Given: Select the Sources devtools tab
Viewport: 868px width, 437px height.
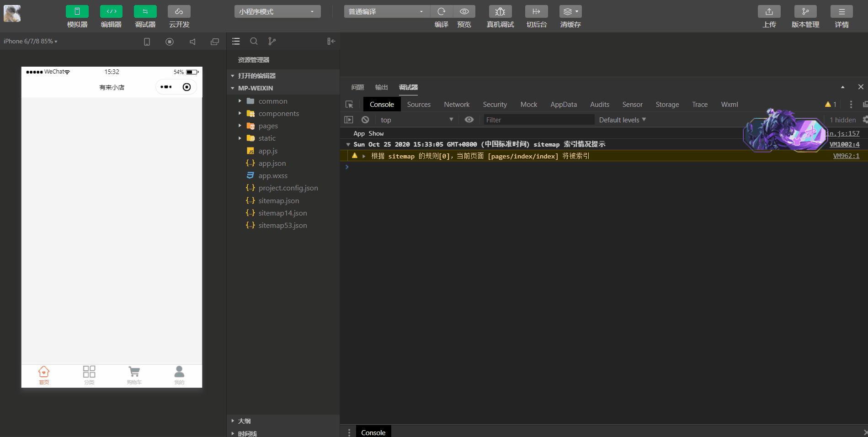Looking at the screenshot, I should click(419, 105).
